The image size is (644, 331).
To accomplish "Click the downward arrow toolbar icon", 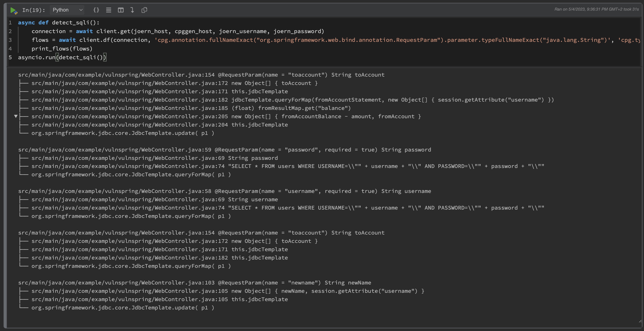I will click(132, 10).
